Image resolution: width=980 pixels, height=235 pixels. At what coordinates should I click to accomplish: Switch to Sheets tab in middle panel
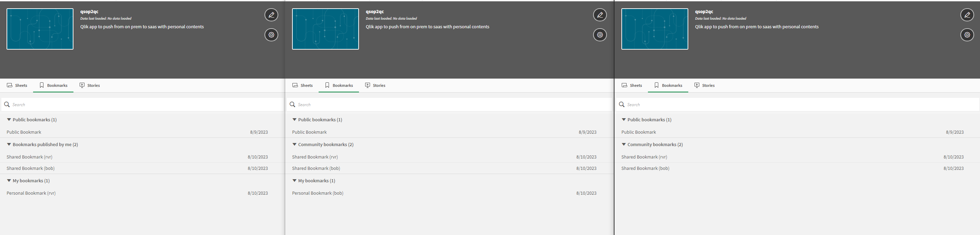302,85
